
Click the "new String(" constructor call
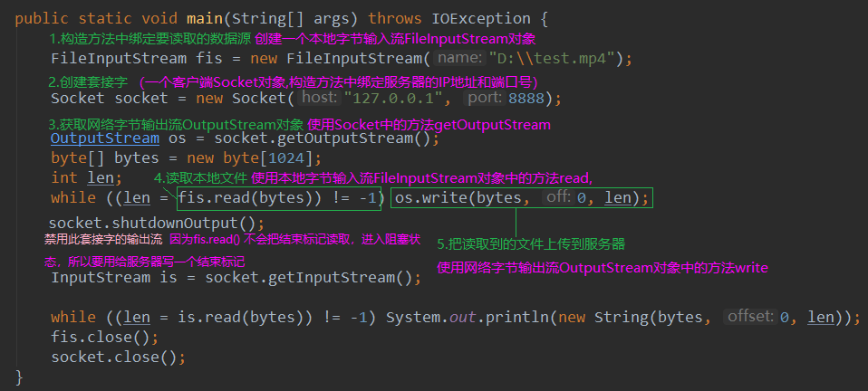606,318
